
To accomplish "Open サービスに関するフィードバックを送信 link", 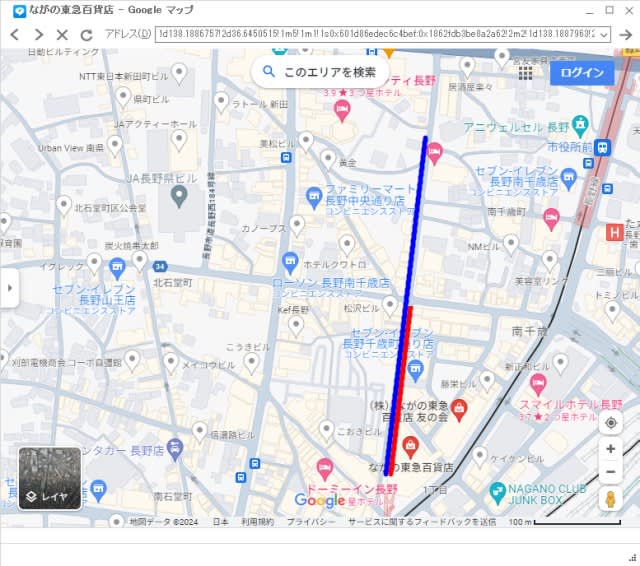I will pyautogui.click(x=422, y=522).
